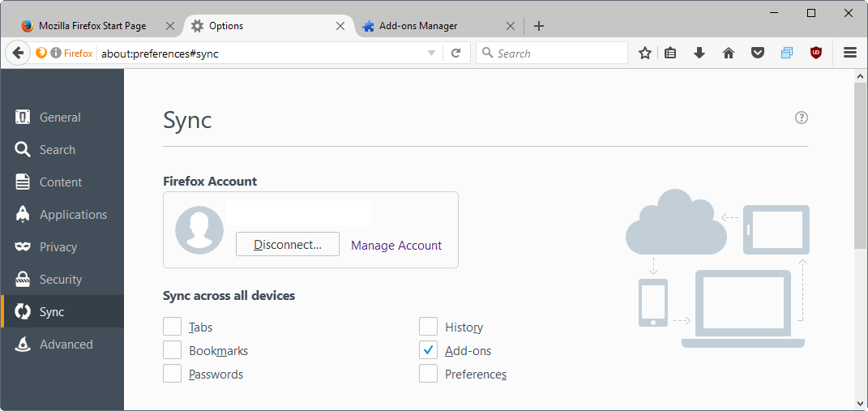Image resolution: width=868 pixels, height=411 pixels.
Task: Open the uBlock Origin shield icon
Action: click(x=816, y=54)
